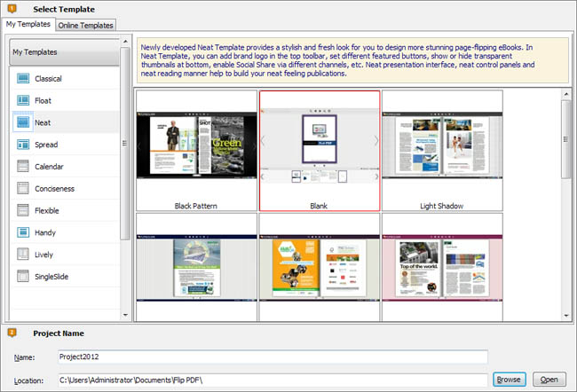Choose the Float template icon
577x392 pixels.
point(22,101)
